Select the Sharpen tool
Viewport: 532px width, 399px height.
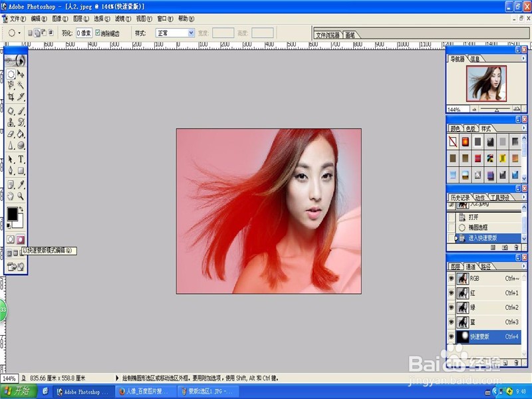click(x=11, y=145)
